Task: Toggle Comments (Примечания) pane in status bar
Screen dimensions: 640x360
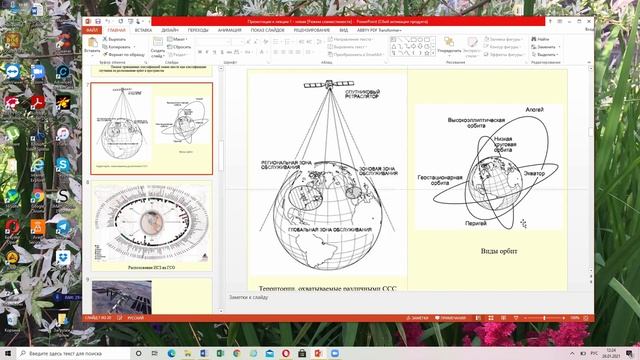Action: (451, 318)
